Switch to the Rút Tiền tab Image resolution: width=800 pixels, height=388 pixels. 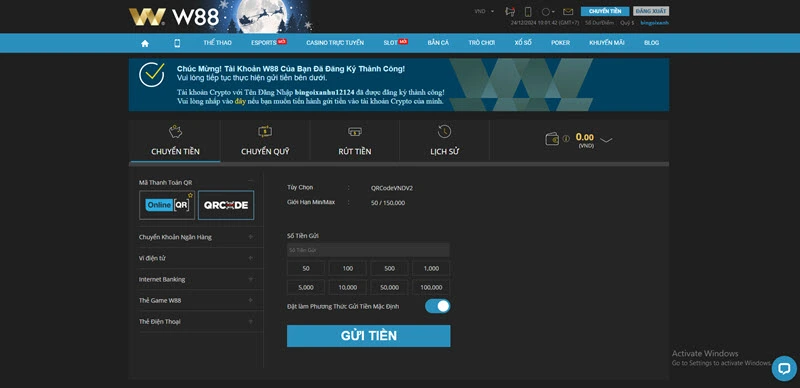click(355, 141)
